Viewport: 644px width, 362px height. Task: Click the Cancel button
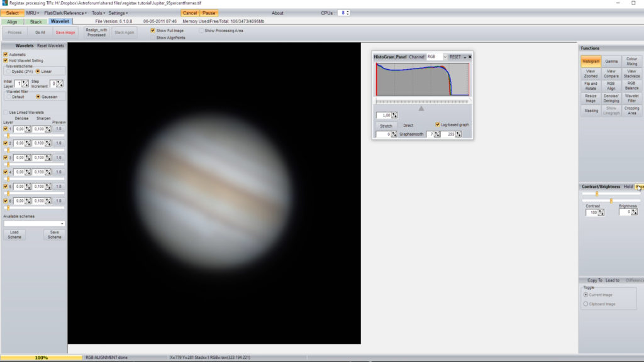tap(190, 13)
